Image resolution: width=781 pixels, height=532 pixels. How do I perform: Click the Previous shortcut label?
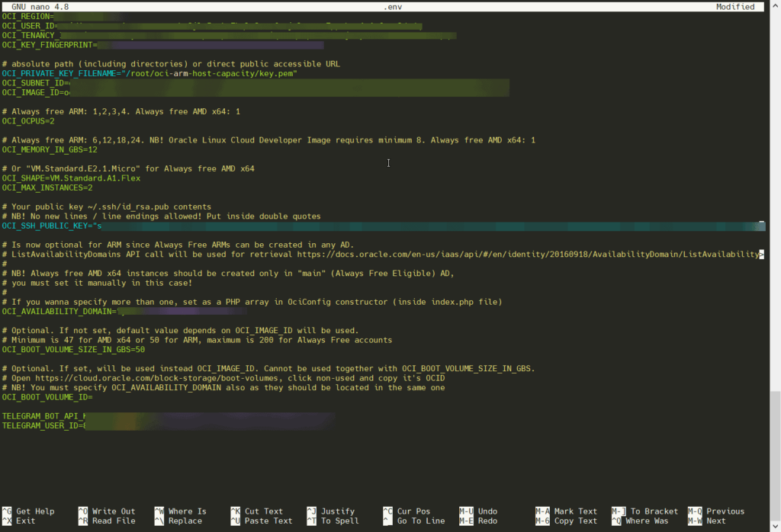pyautogui.click(x=725, y=511)
